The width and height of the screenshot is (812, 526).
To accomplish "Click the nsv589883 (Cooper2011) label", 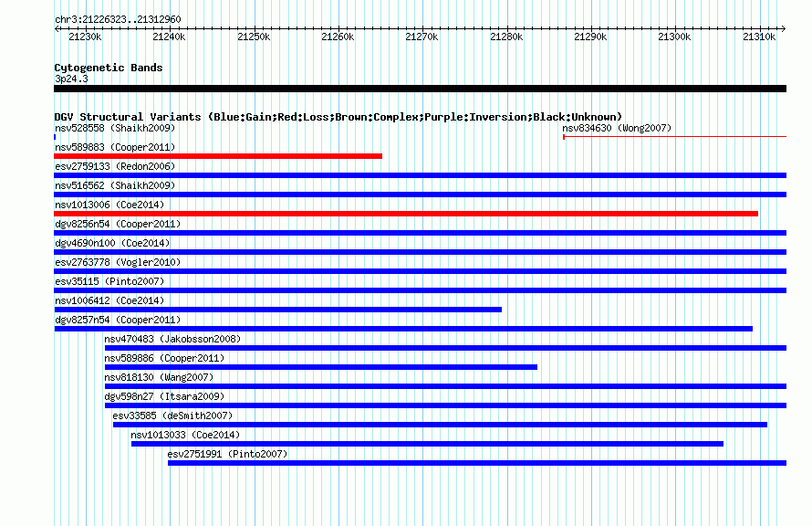I will (115, 147).
